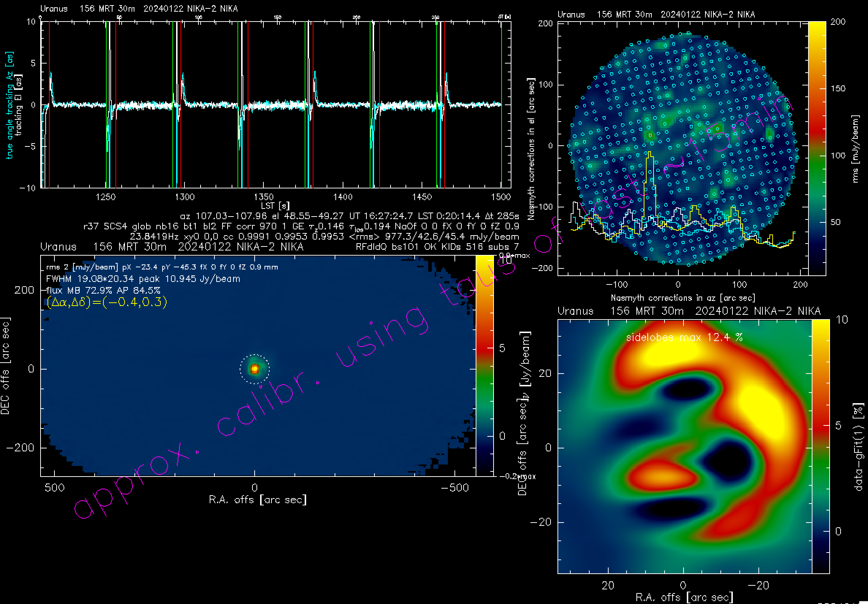Click the LST [s] axis label
Screen dimensions: 868x604
pos(275,206)
